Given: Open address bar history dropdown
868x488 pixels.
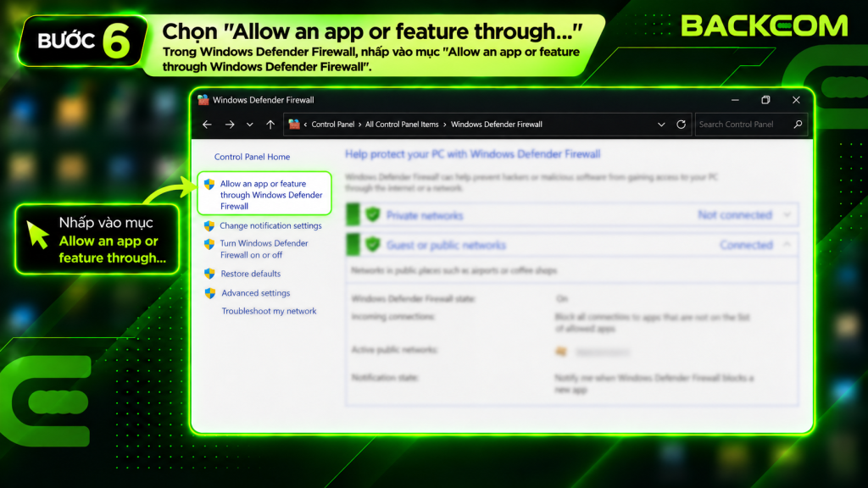Looking at the screenshot, I should 661,125.
